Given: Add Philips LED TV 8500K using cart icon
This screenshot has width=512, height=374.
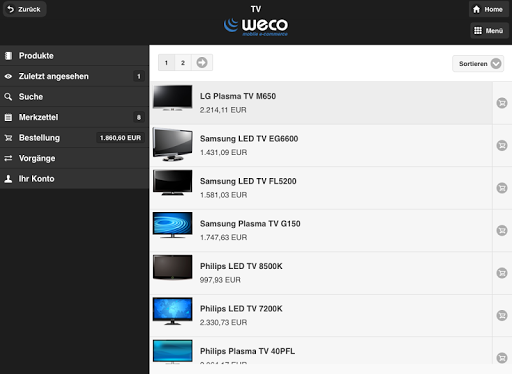Looking at the screenshot, I should [x=502, y=273].
